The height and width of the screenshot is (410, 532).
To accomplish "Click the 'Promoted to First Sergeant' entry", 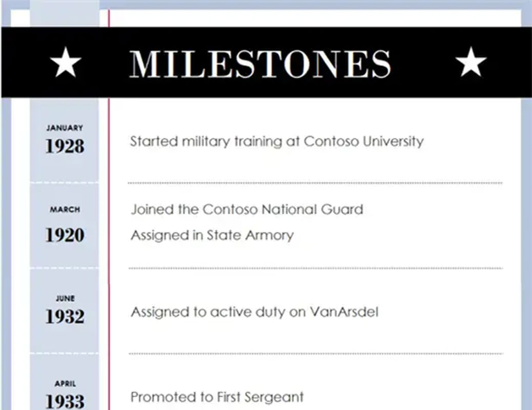I will (x=217, y=397).
